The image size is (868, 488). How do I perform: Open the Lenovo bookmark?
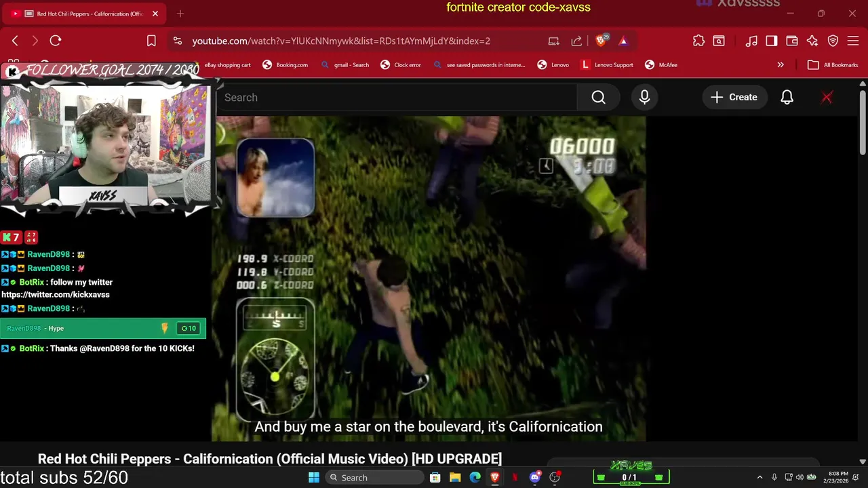(553, 65)
